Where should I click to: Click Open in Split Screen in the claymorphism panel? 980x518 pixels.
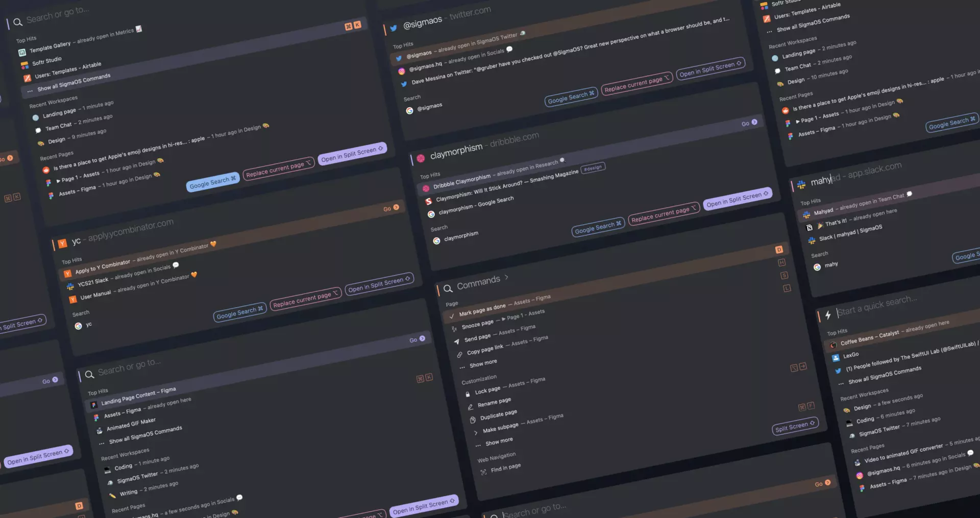[738, 200]
